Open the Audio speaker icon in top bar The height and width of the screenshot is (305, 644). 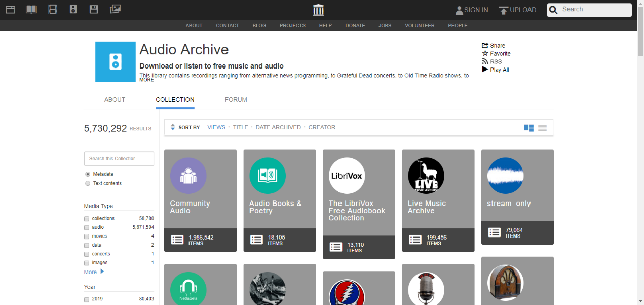tap(73, 9)
